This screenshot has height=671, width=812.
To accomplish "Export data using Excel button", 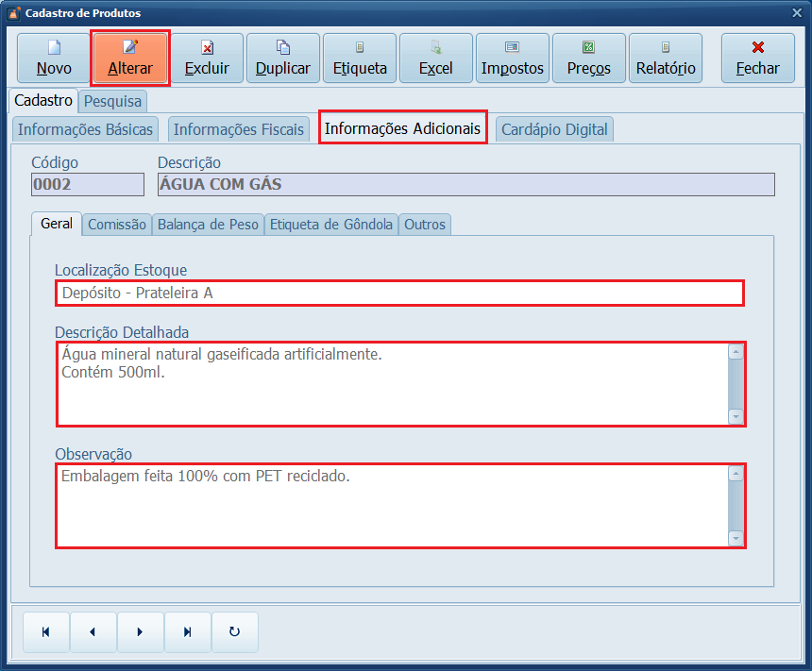I will click(436, 59).
